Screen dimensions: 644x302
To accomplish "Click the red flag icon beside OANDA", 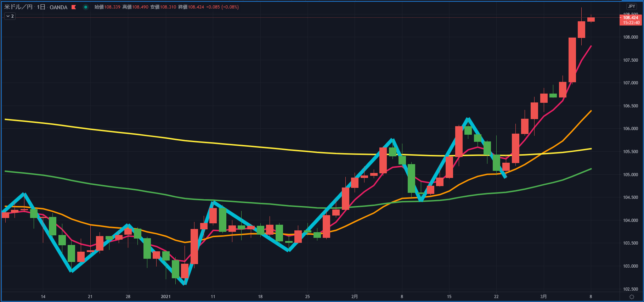I will coord(74,7).
